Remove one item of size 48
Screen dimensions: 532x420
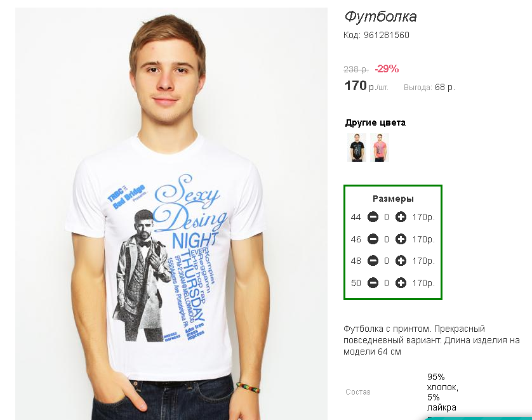[x=373, y=261]
